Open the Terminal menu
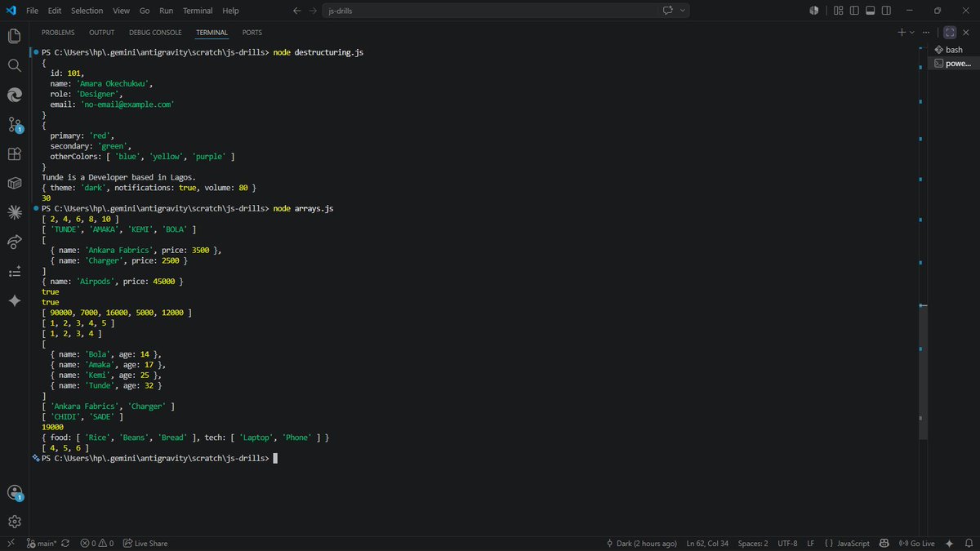The height and width of the screenshot is (551, 980). 197,11
